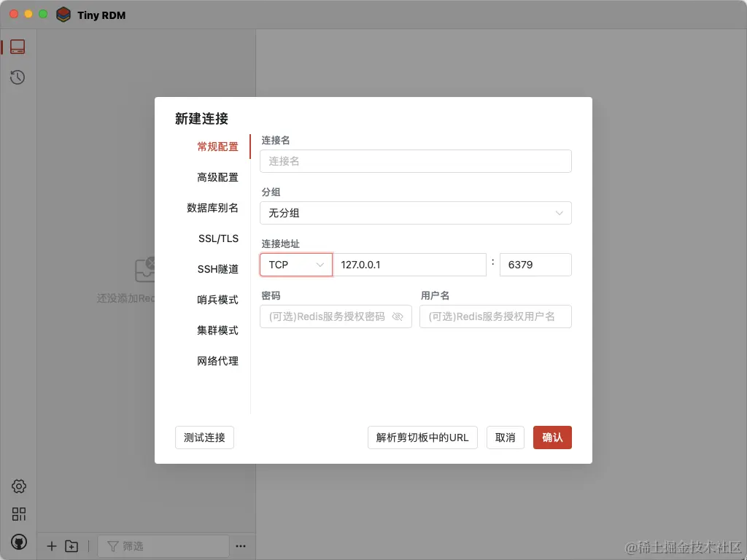Click the 测试连接 button
This screenshot has height=560, width=747.
(x=204, y=437)
